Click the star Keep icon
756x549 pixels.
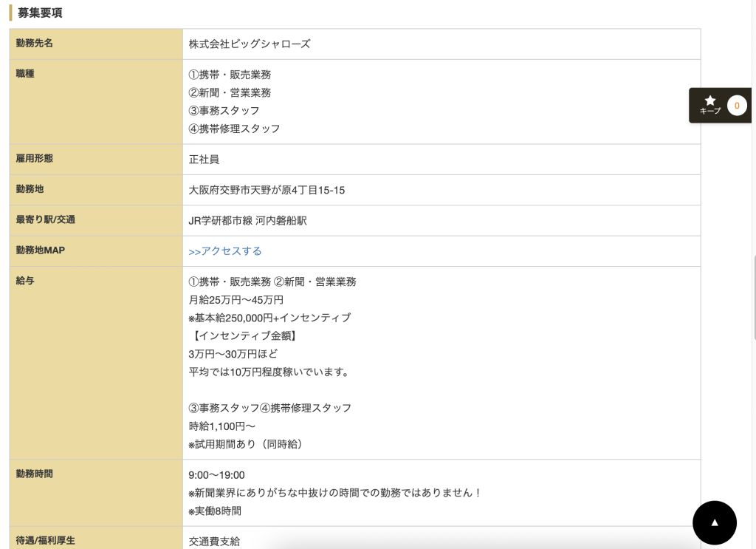(710, 100)
